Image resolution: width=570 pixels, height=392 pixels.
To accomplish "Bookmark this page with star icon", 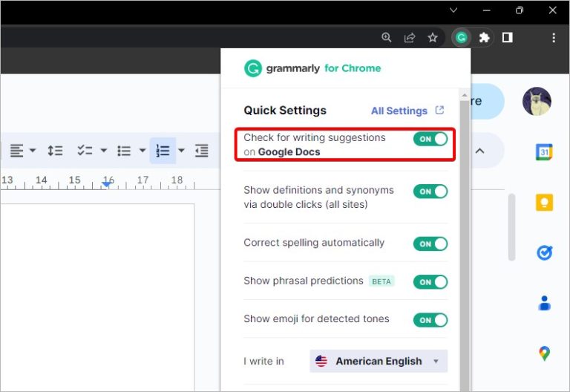I will pyautogui.click(x=432, y=37).
